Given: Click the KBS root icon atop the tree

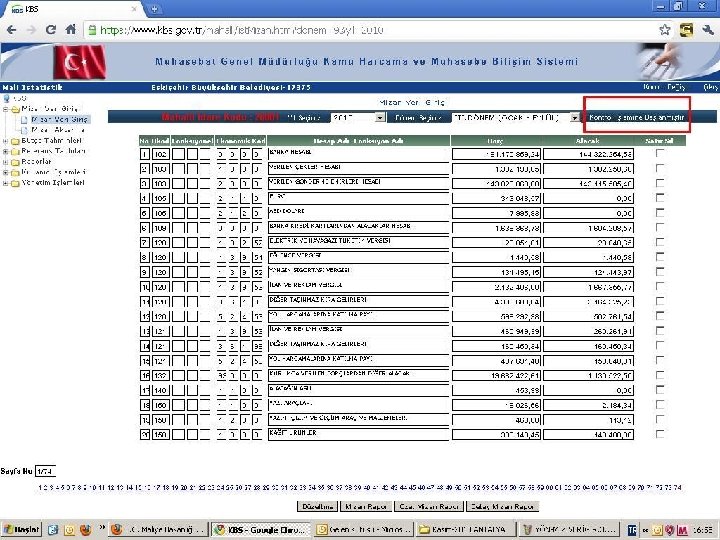Looking at the screenshot, I should (x=6, y=98).
